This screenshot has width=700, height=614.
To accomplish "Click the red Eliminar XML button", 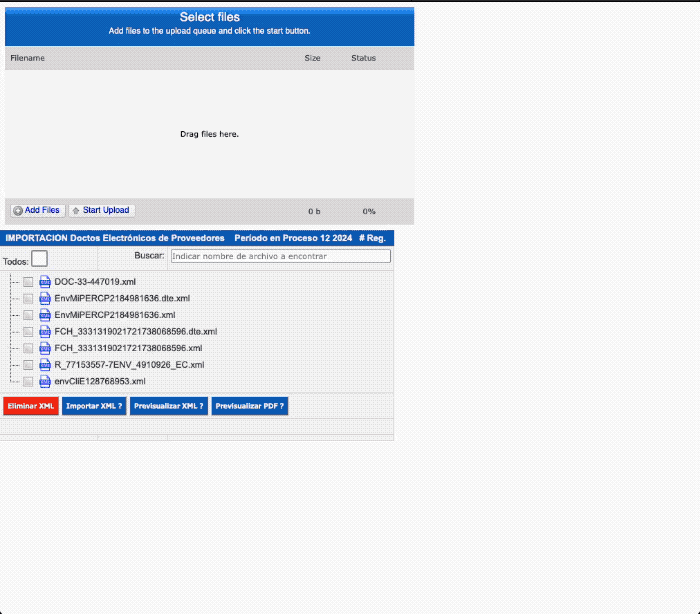I will coord(31,406).
